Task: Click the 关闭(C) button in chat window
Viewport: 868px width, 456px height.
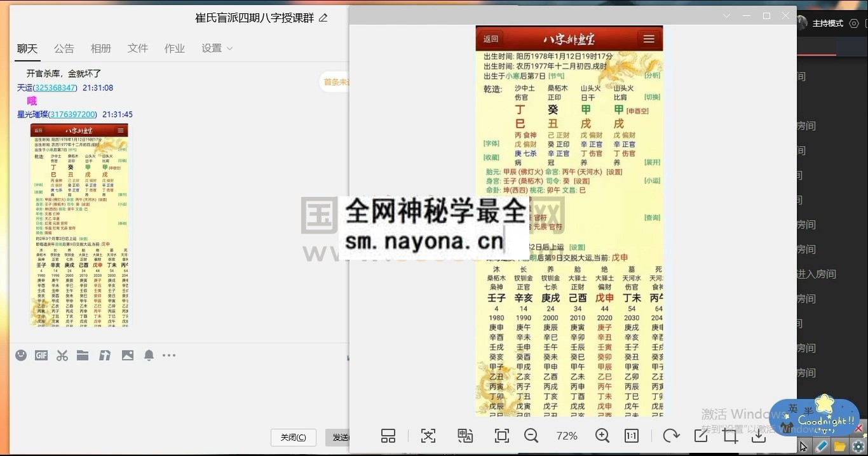Action: coord(293,437)
